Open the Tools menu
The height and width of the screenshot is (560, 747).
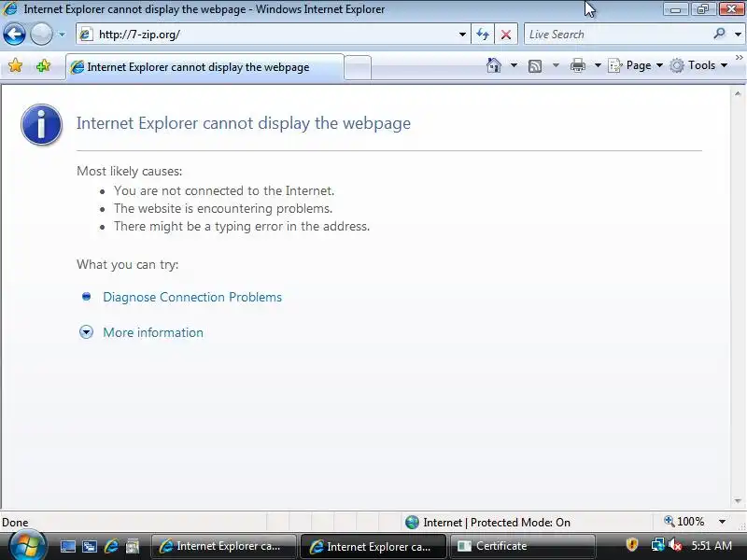(698, 65)
